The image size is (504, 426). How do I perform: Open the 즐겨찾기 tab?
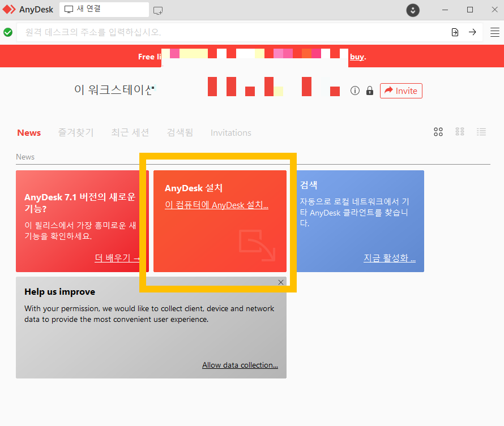point(76,132)
